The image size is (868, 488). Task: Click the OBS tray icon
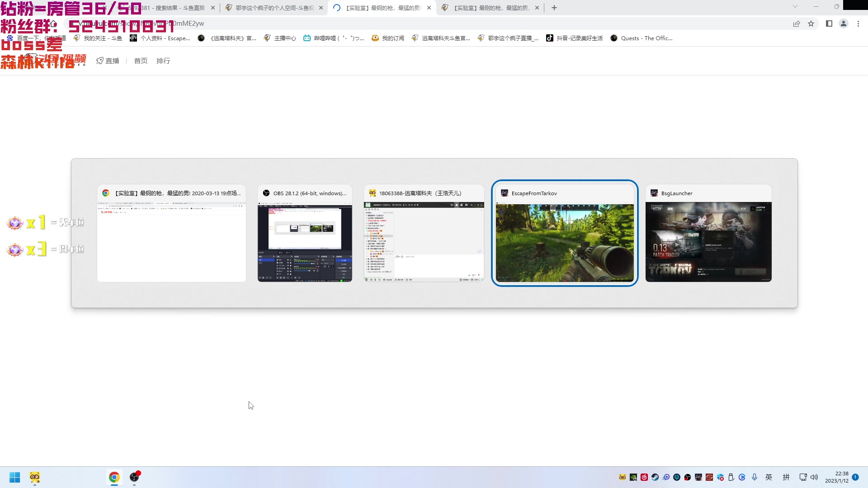click(688, 477)
